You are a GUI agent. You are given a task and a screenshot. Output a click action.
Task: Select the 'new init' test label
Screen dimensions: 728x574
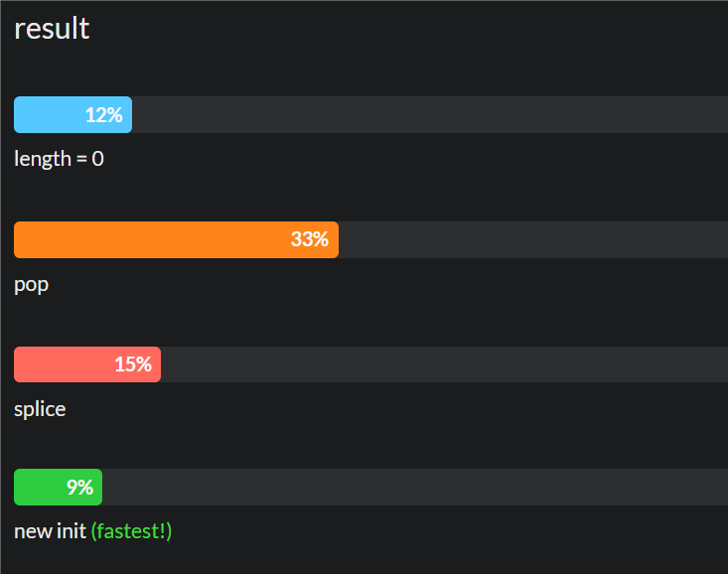[50, 531]
